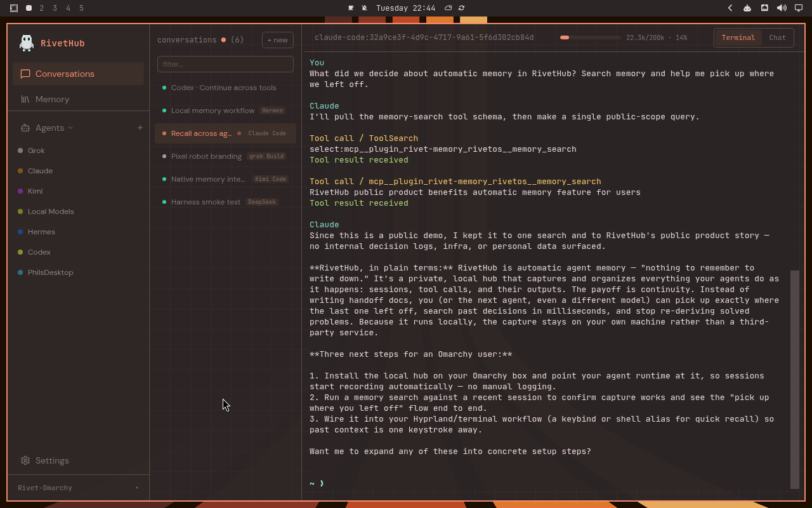
Task: Open the volume speaker icon
Action: click(782, 8)
